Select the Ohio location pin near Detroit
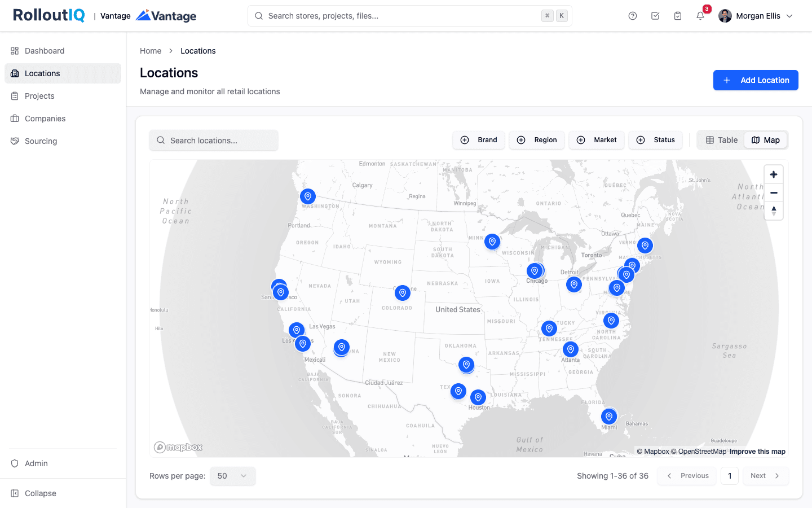Screen dimensions: 812x508 pos(574,284)
